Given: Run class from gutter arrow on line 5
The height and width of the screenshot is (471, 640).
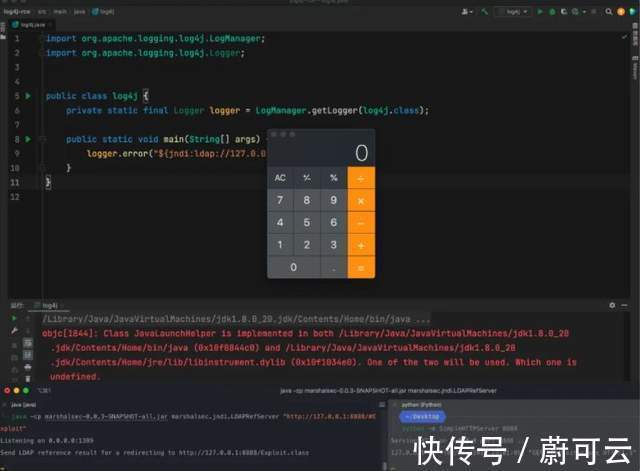Looking at the screenshot, I should (28, 96).
